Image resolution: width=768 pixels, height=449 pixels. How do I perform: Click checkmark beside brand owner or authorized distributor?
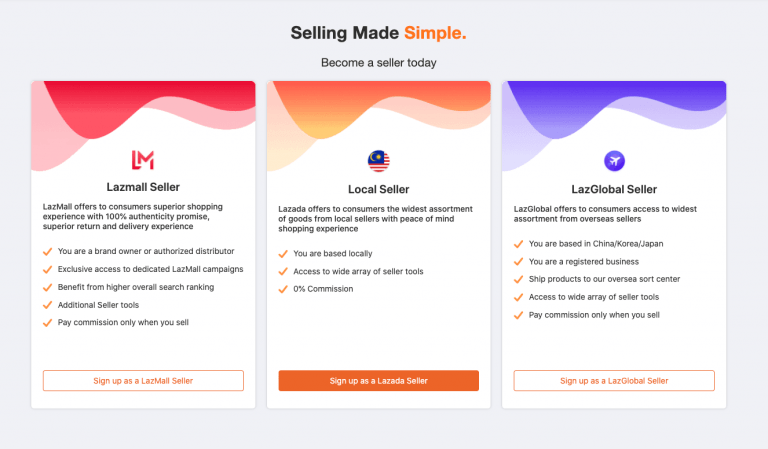48,252
